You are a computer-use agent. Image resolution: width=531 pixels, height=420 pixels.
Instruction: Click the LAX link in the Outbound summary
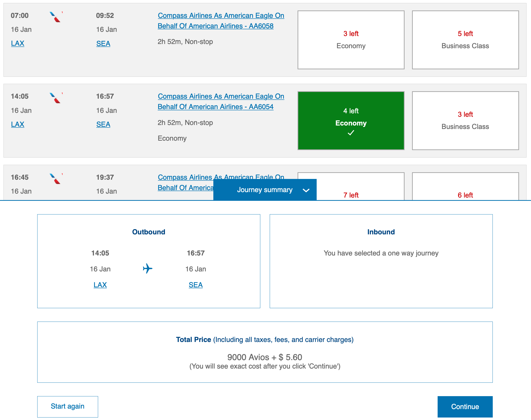point(100,285)
